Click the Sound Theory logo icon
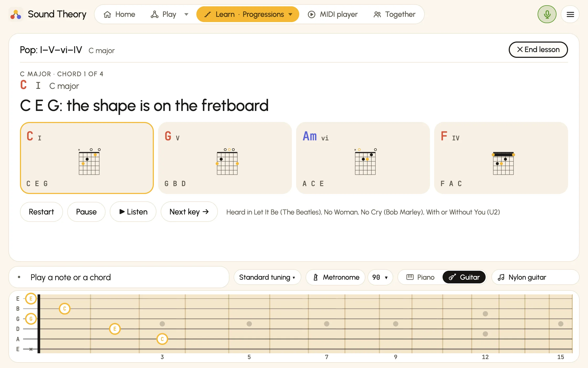This screenshot has height=368, width=588. tap(16, 14)
